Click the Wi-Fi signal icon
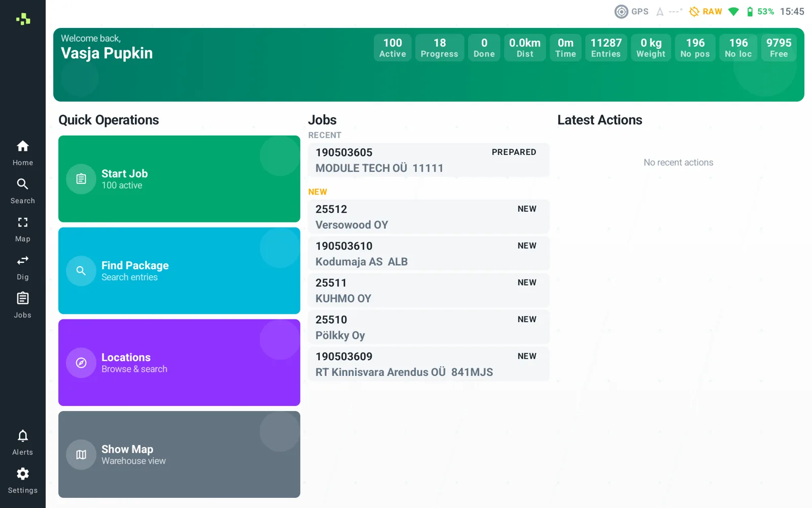812x508 pixels. click(x=733, y=12)
